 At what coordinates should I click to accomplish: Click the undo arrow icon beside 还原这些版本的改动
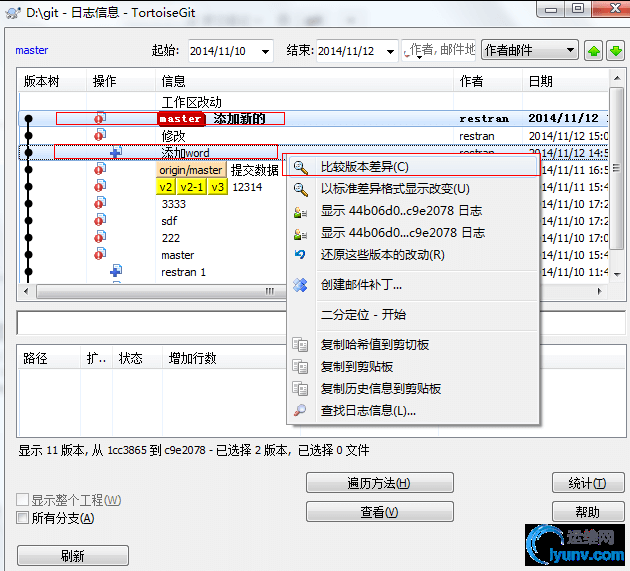(x=300, y=255)
